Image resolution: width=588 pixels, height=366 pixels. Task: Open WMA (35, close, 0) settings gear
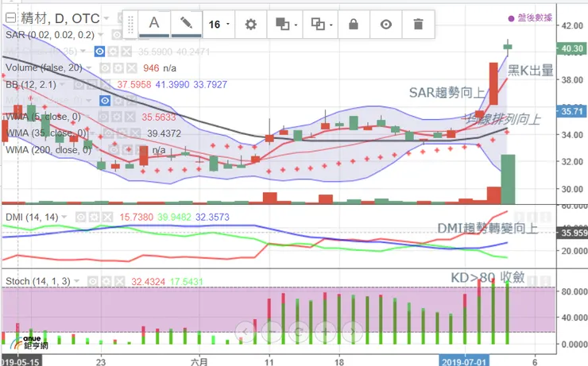point(122,133)
